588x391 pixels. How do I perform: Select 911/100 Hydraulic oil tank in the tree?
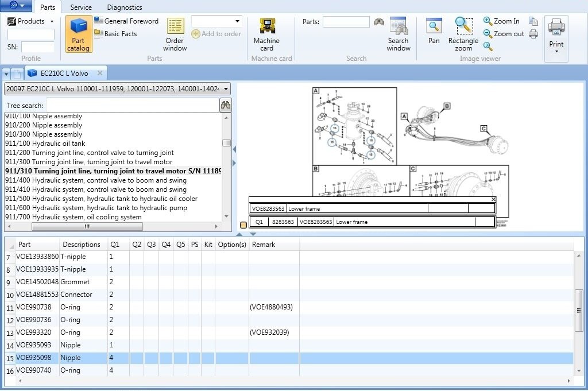point(45,144)
